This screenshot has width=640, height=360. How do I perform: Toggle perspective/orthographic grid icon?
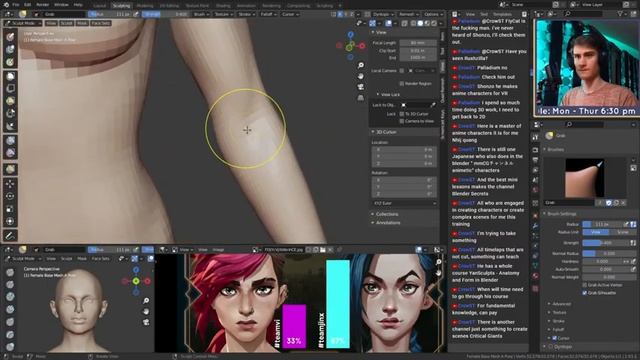coord(361,98)
